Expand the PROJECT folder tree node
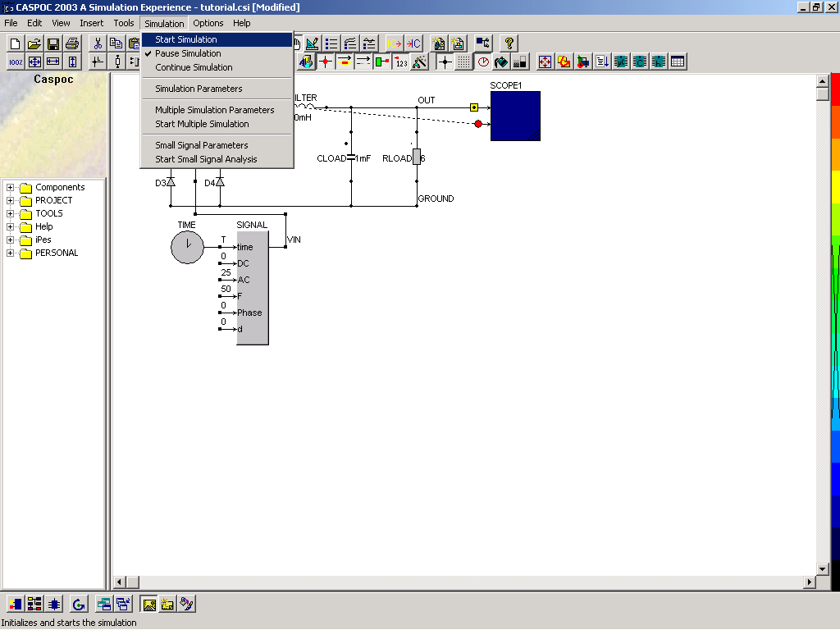 coord(10,200)
